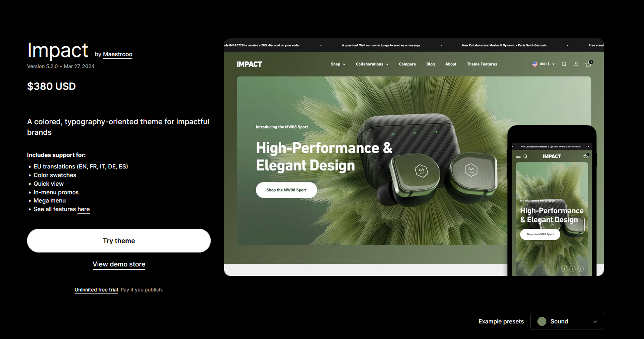The height and width of the screenshot is (339, 644).
Task: Select slide 1 indicator in the mobile preview
Action: pos(564,268)
